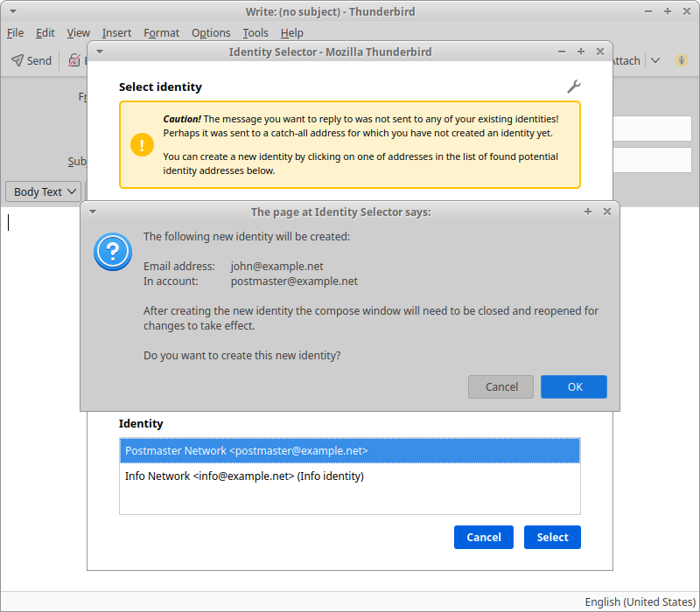Open the Tools menu
Viewport: 700px width, 612px height.
pos(255,33)
